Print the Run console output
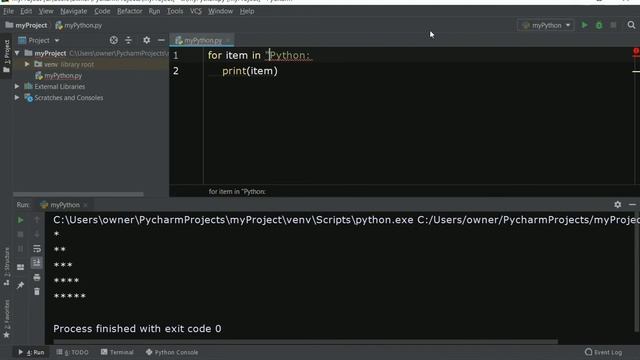The width and height of the screenshot is (640, 360). click(37, 278)
